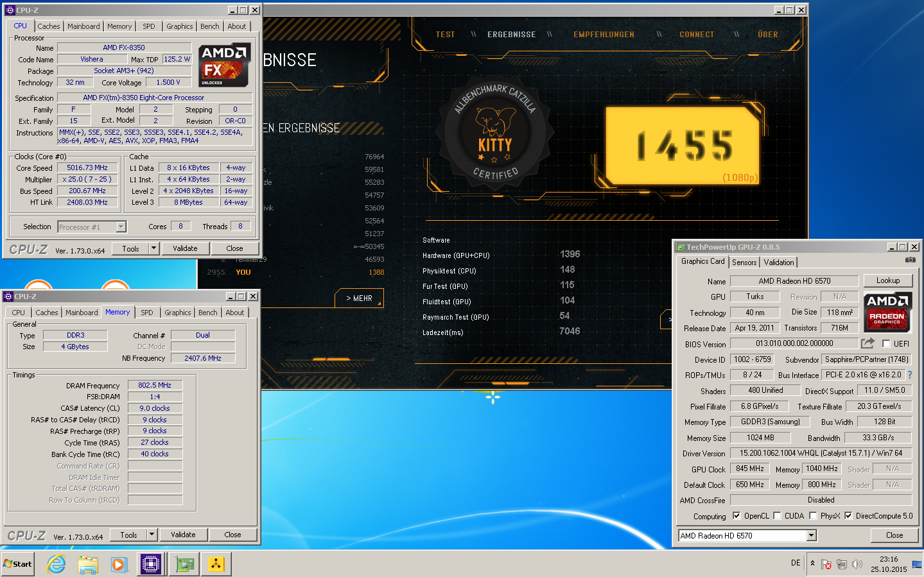Switch to the Sensors tab in GPU-Z
Viewport: 924px width, 577px height.
[x=744, y=263]
